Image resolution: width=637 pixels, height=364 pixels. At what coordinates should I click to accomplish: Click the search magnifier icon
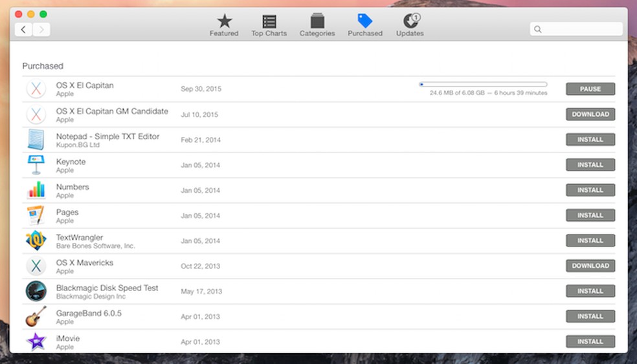(x=538, y=29)
